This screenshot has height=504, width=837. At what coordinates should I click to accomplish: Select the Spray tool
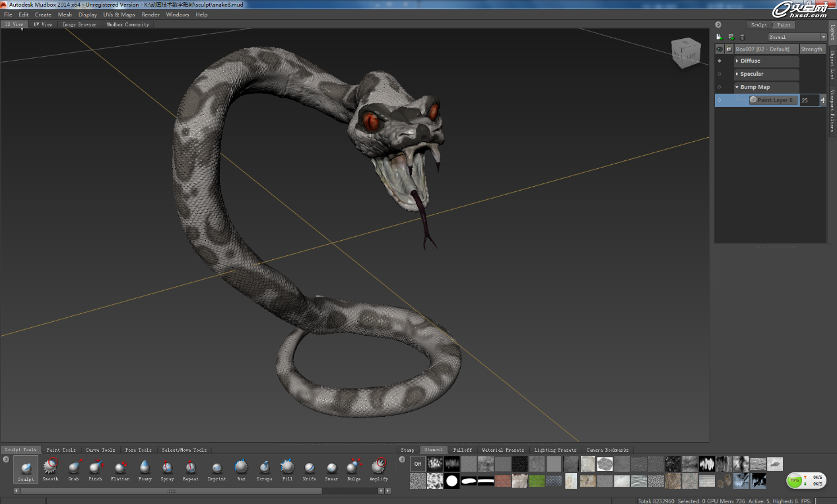click(x=167, y=469)
